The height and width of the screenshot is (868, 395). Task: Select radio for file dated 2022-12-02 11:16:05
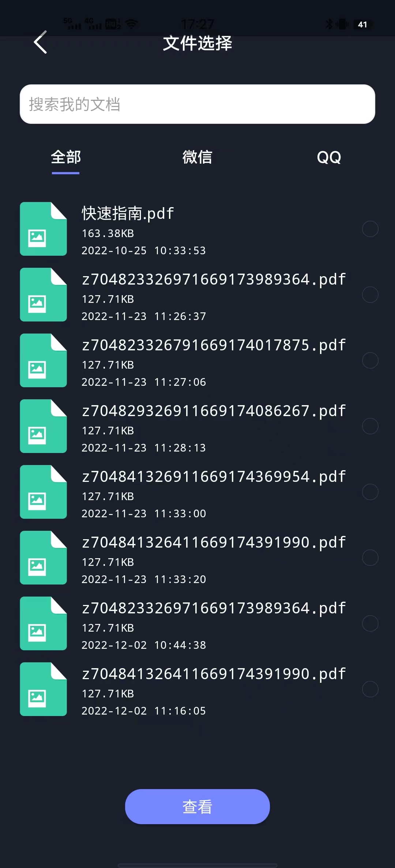tap(370, 689)
